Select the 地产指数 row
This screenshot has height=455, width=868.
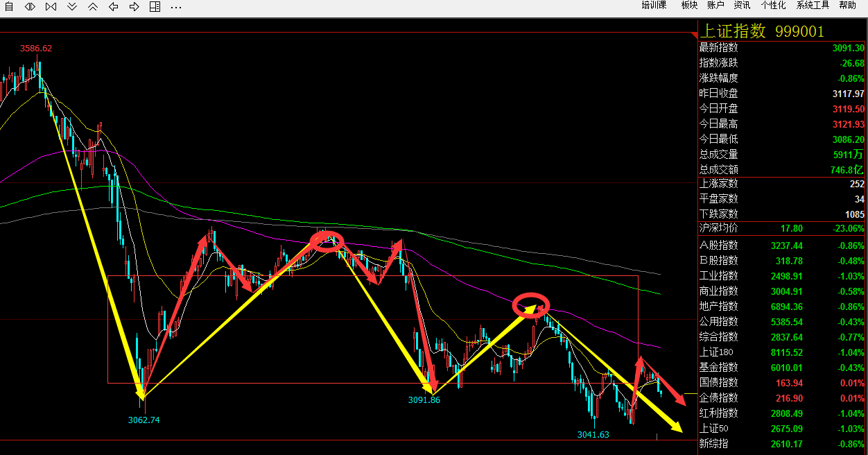point(782,307)
